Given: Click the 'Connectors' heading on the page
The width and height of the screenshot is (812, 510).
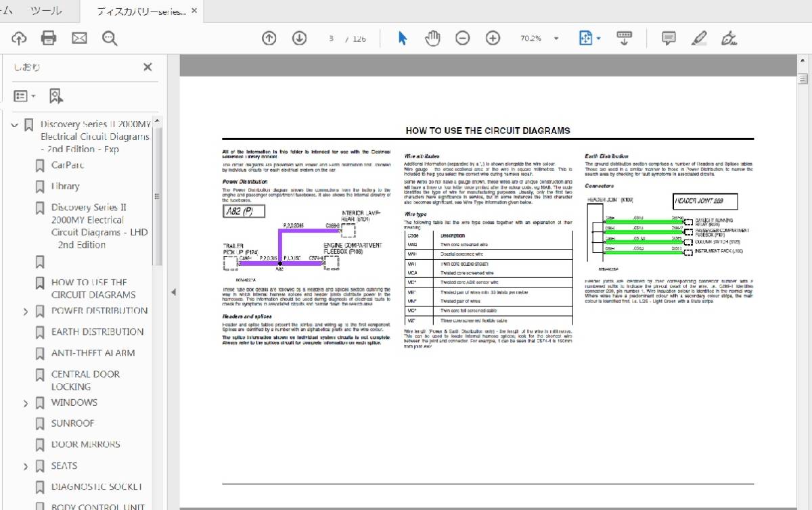Looking at the screenshot, I should tap(600, 185).
